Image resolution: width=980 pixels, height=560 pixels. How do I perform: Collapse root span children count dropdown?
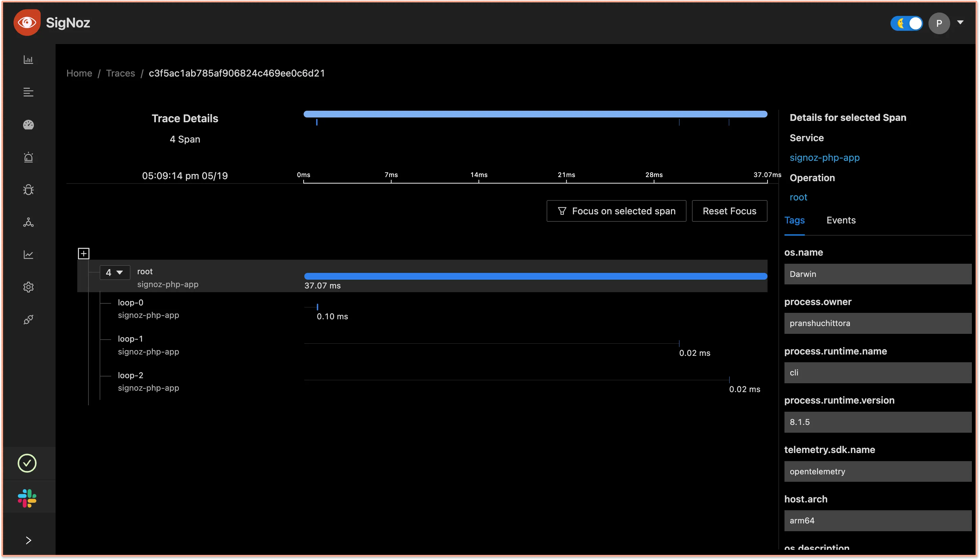[115, 273]
